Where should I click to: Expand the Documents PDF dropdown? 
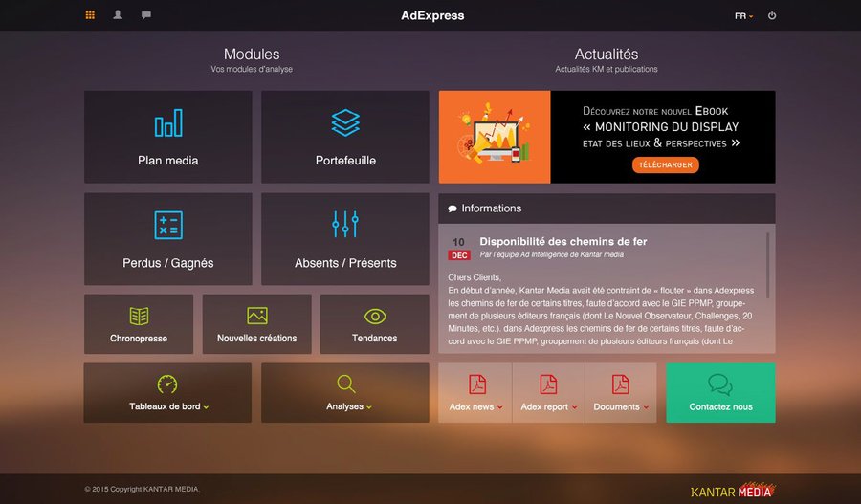click(x=621, y=393)
